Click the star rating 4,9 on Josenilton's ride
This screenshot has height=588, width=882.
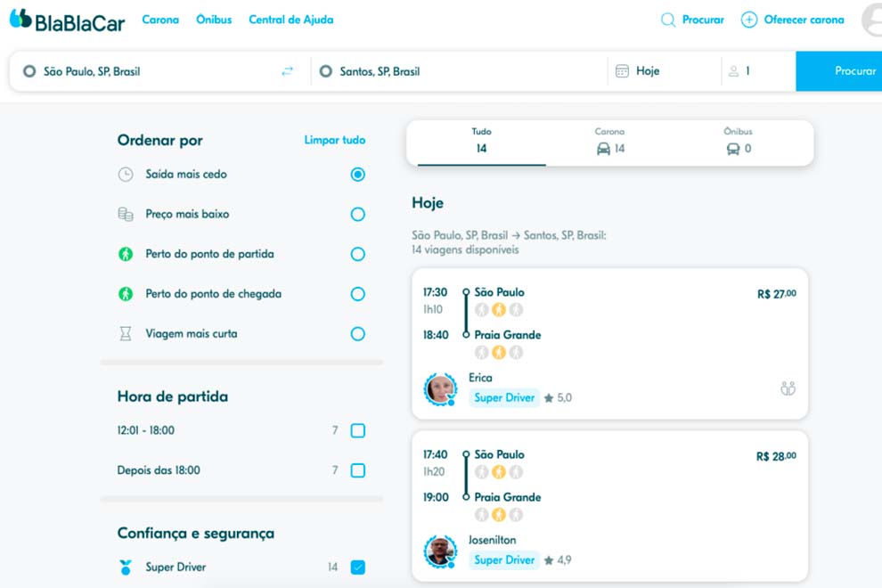pos(558,559)
